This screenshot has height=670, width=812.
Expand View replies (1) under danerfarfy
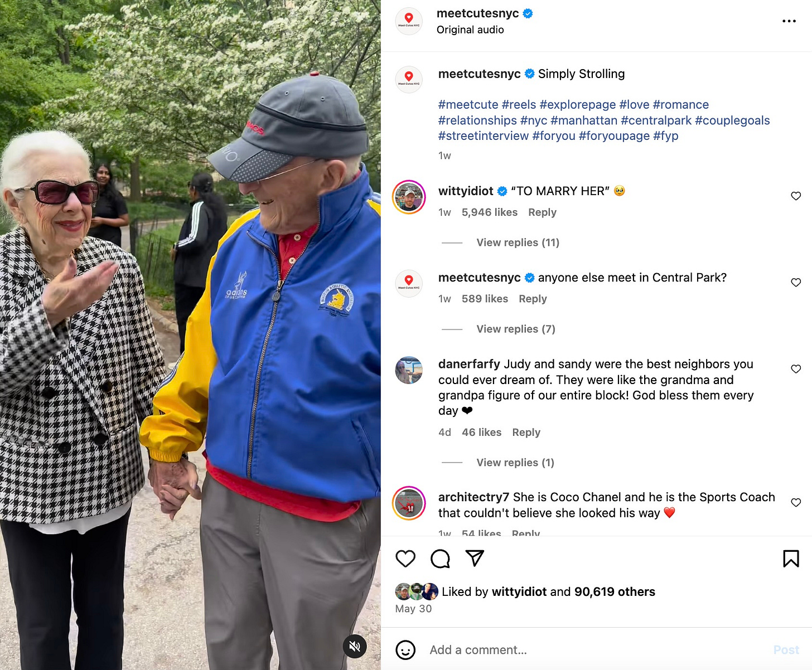coord(515,463)
